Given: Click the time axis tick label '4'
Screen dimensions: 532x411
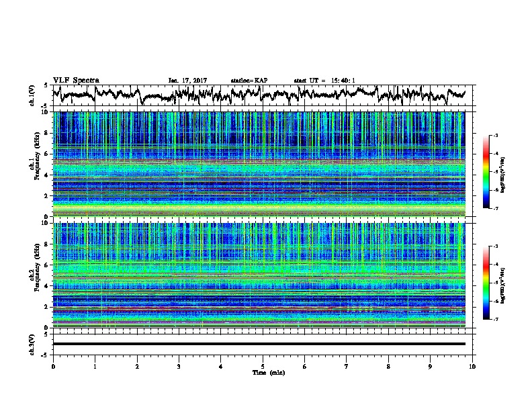Looking at the screenshot, I should [221, 367].
